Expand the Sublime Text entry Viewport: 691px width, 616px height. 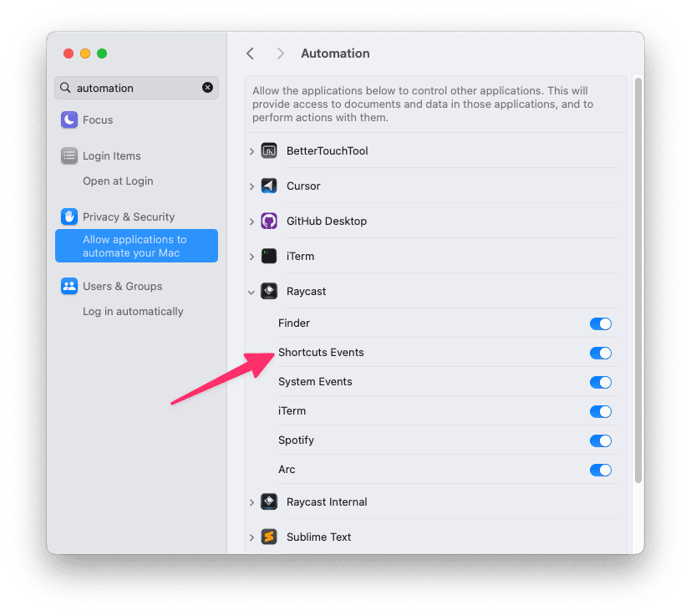pyautogui.click(x=252, y=537)
